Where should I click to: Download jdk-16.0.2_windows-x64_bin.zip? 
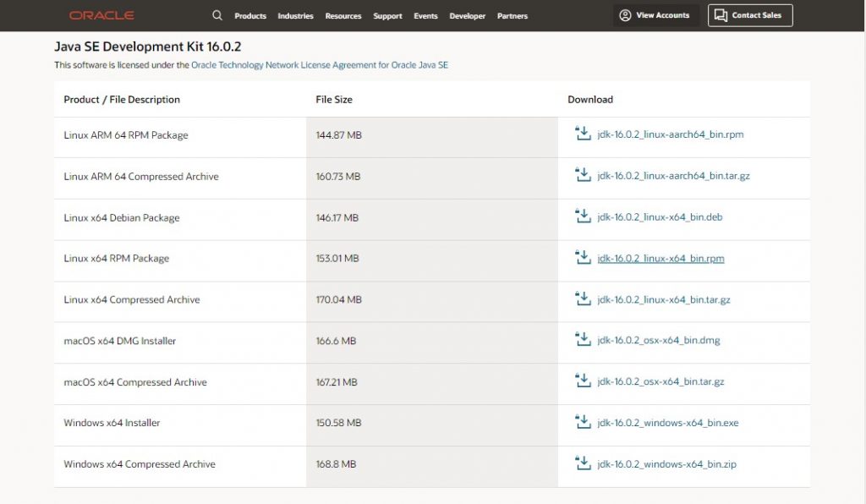666,464
